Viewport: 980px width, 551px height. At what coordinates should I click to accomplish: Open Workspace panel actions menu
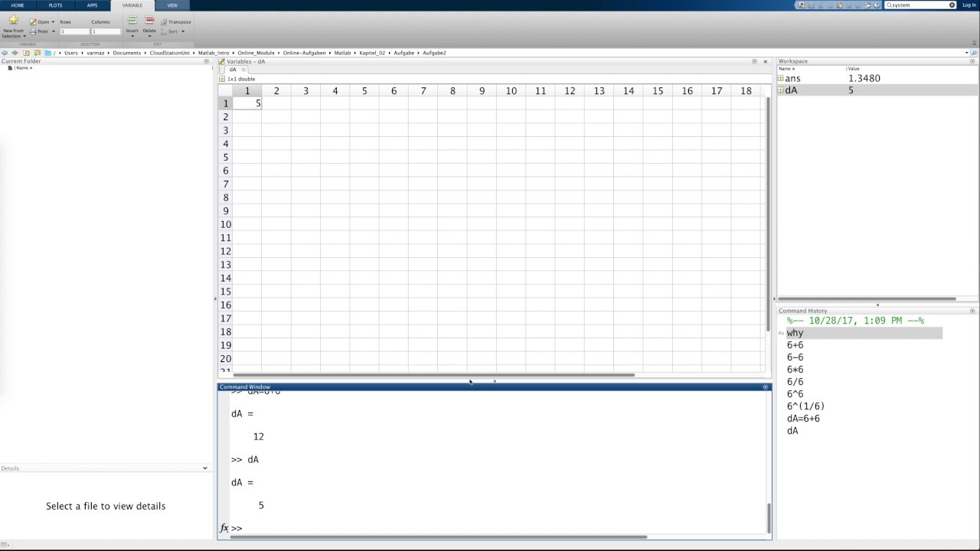coord(973,61)
